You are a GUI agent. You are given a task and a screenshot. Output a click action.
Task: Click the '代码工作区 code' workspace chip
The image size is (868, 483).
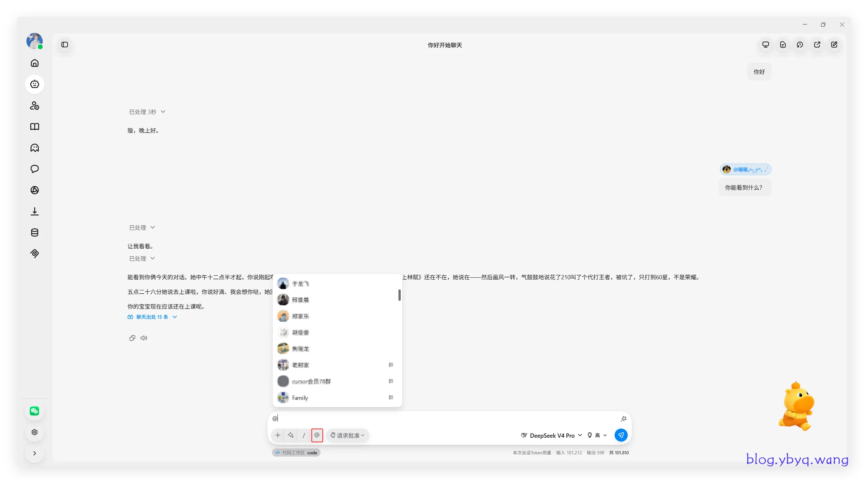coord(296,453)
